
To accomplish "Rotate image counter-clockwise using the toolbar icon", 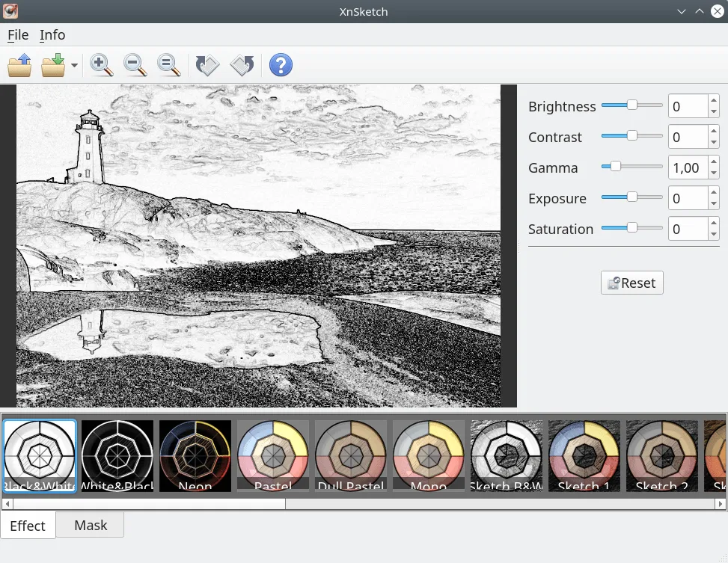I will pos(242,65).
